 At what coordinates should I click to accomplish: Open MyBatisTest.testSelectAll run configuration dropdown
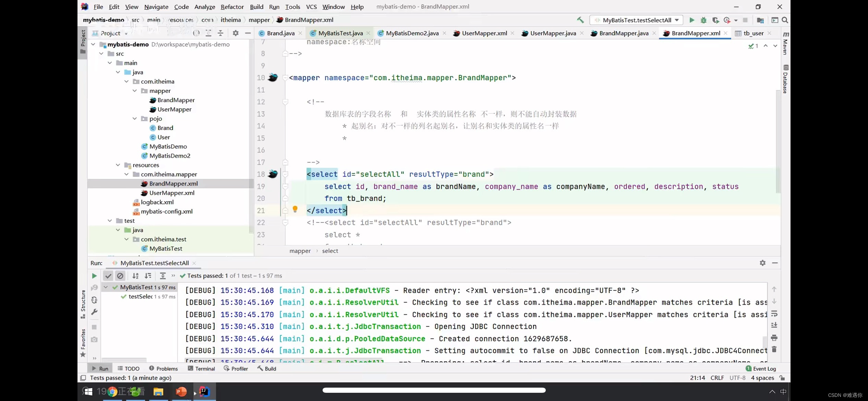tap(636, 20)
